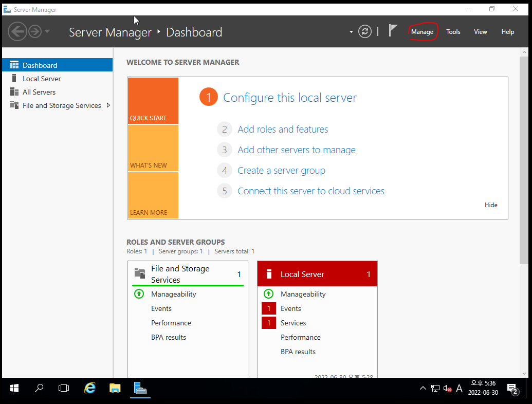Click the File and Storage Services tile icon
This screenshot has height=404, width=532.
[x=140, y=273]
